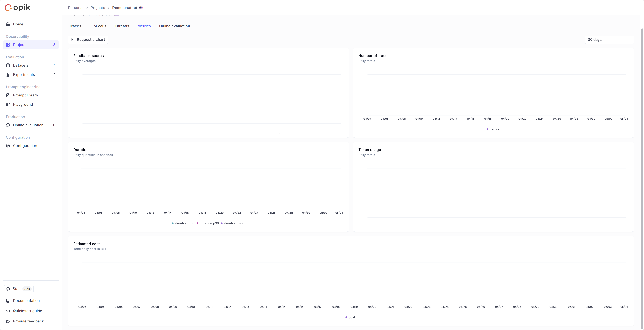Click the Home house icon
644x330 pixels.
(8, 24)
